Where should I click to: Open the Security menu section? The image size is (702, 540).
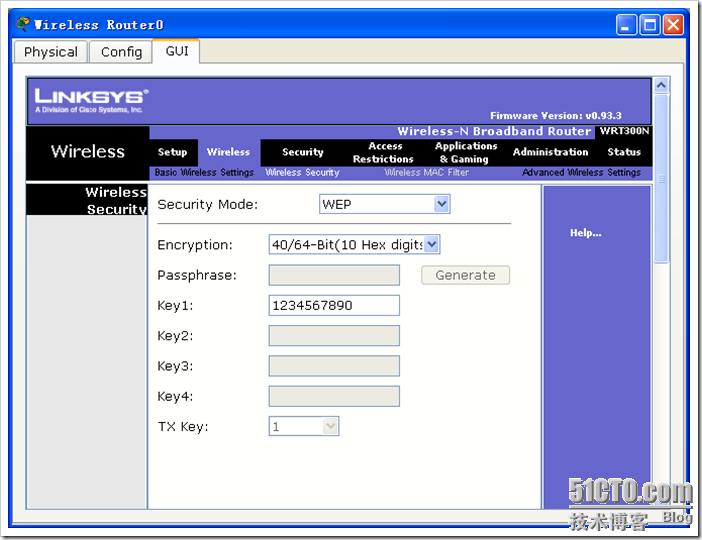(x=303, y=152)
